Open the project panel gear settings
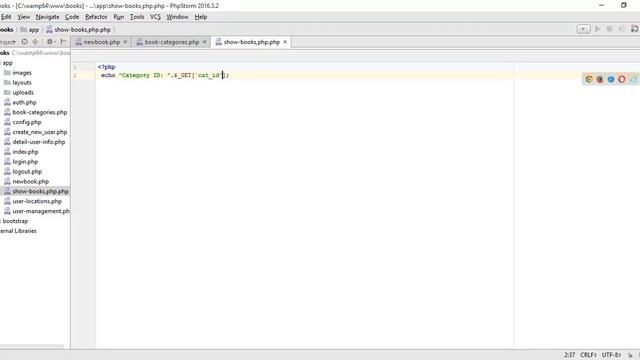The height and width of the screenshot is (360, 640). click(50, 42)
